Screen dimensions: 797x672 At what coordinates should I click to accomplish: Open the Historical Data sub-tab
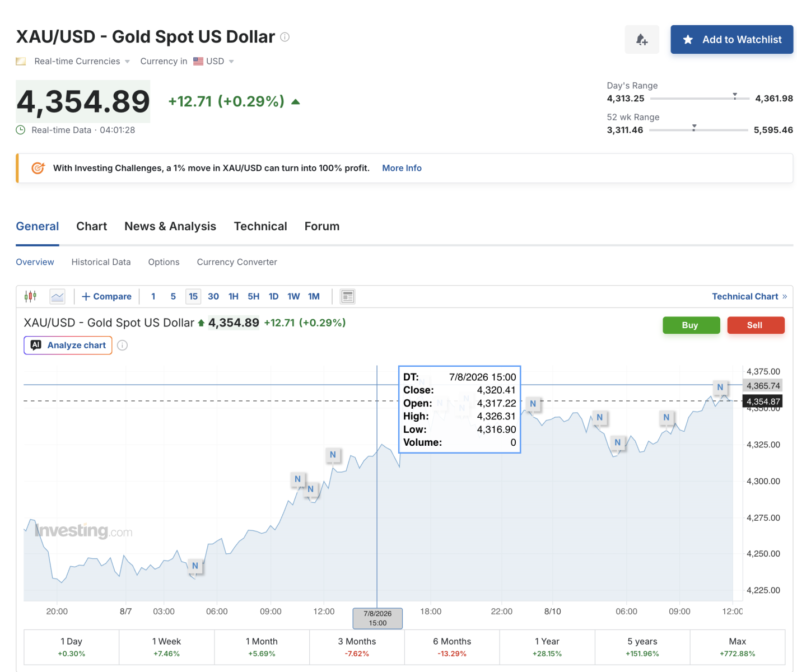[x=101, y=262]
